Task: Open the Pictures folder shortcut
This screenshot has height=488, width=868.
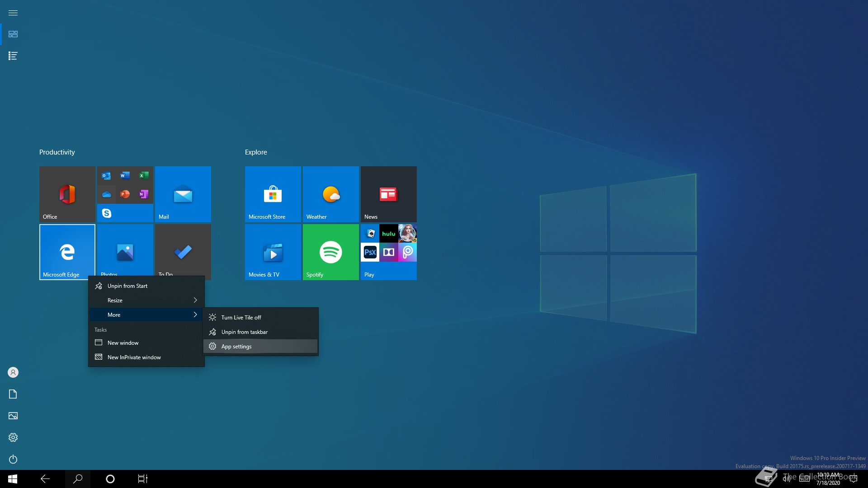Action: [13, 416]
